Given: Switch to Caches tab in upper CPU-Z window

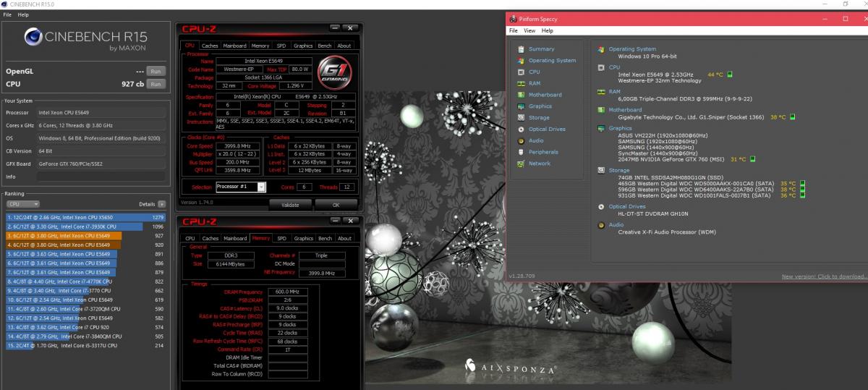Looking at the screenshot, I should tap(210, 46).
